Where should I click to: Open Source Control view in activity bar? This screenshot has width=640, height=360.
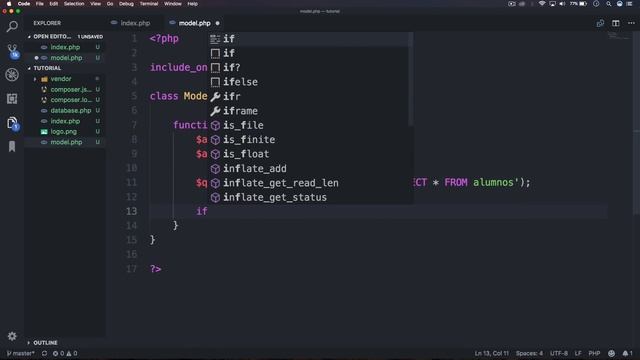point(12,51)
